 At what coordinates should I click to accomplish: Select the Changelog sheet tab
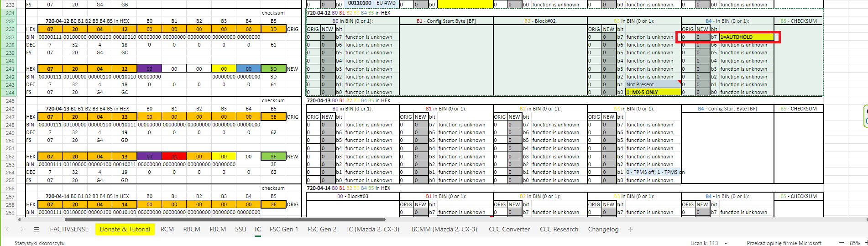pyautogui.click(x=603, y=230)
